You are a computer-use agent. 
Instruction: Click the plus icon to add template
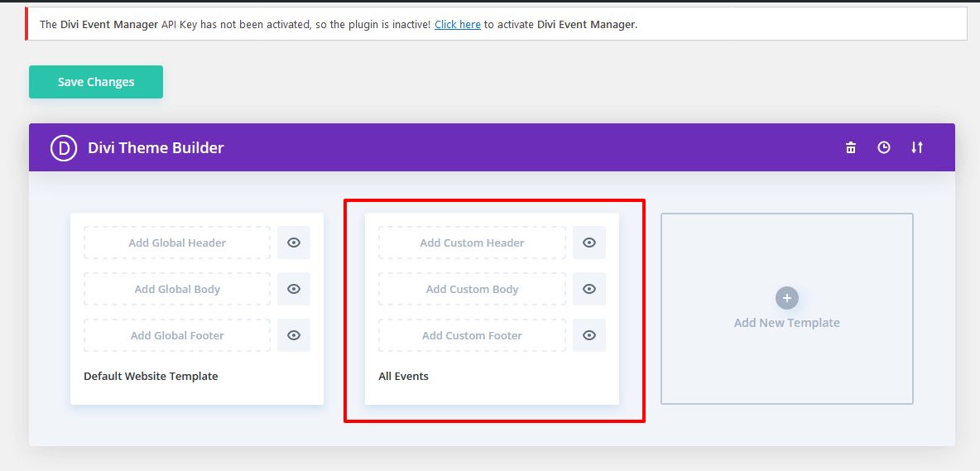[x=787, y=298]
